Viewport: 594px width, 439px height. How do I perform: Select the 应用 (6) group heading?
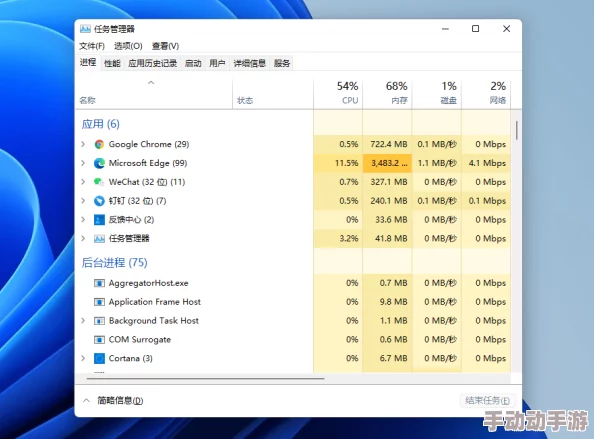(100, 124)
